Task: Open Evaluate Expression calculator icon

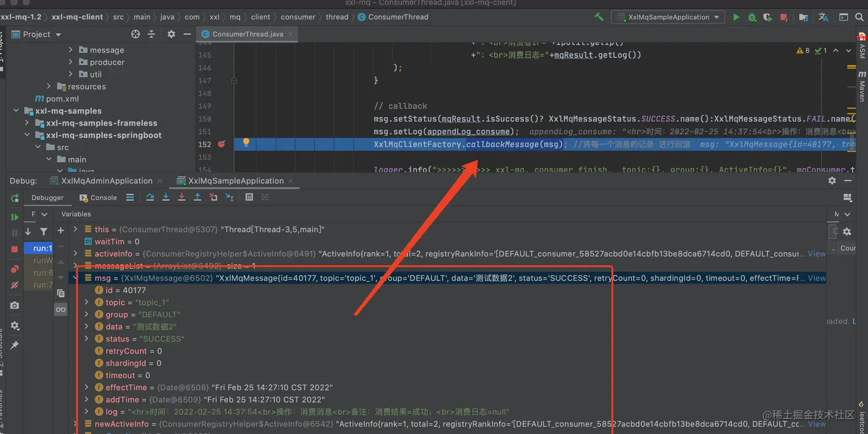Action: point(249,197)
